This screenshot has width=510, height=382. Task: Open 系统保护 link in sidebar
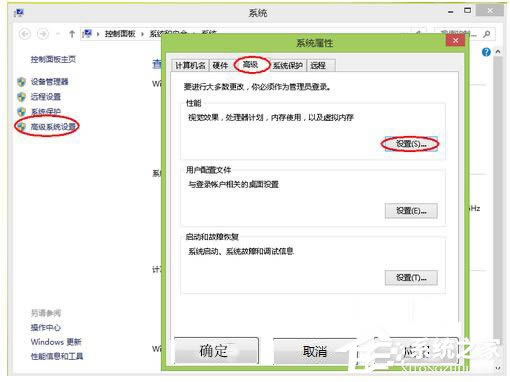(46, 112)
